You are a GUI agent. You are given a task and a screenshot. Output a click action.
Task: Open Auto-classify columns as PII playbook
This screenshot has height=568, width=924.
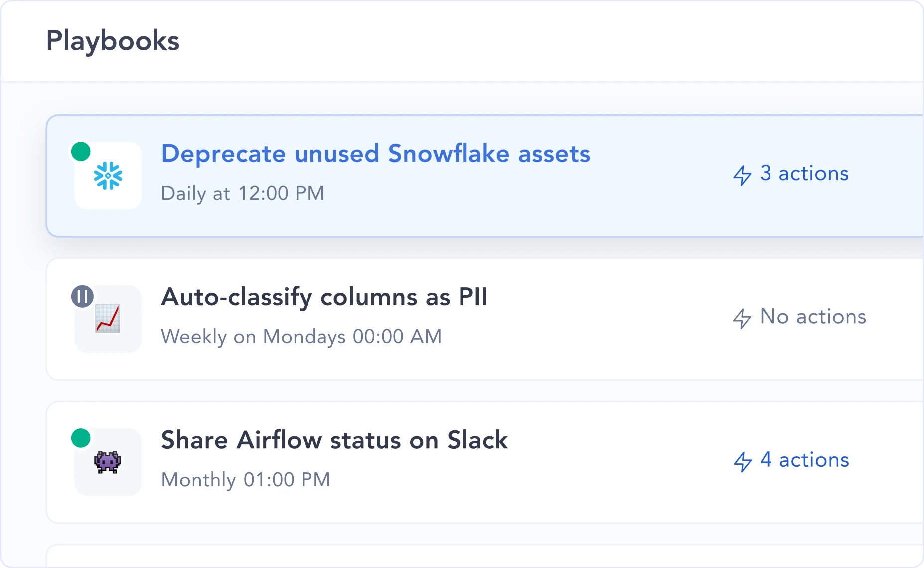324,297
